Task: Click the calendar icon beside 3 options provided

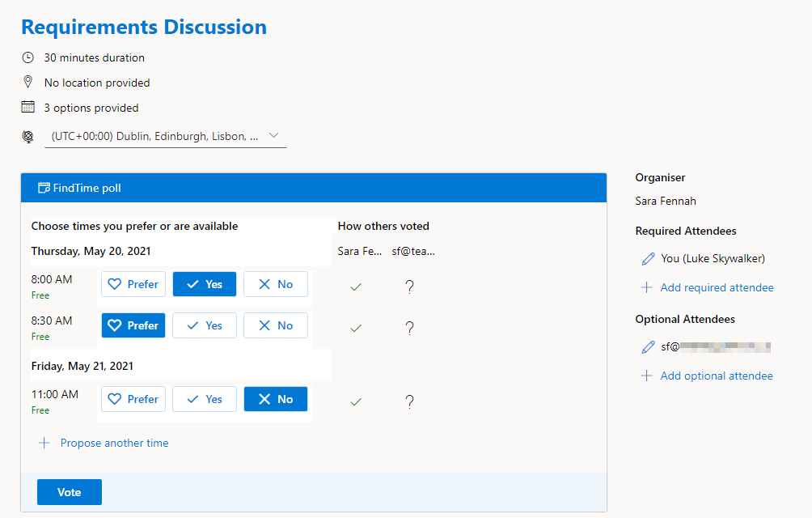Action: pyautogui.click(x=28, y=108)
